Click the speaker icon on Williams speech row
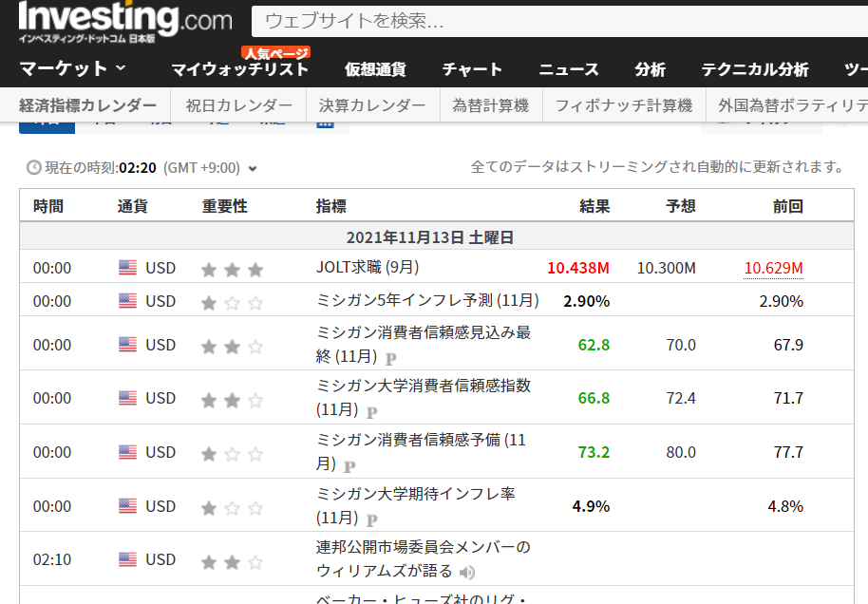This screenshot has height=604, width=868. pyautogui.click(x=466, y=572)
